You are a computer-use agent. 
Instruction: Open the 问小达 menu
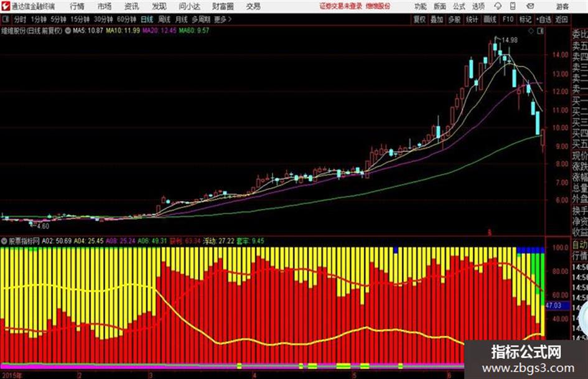click(189, 6)
